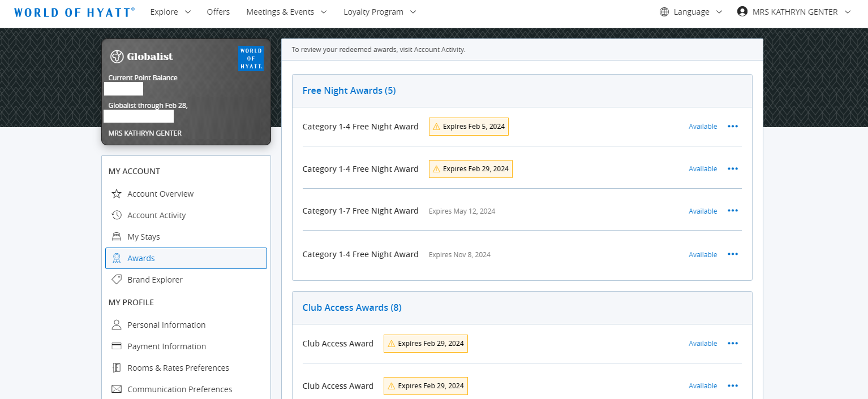
Task: Click the Account Activity clock icon
Action: click(116, 215)
